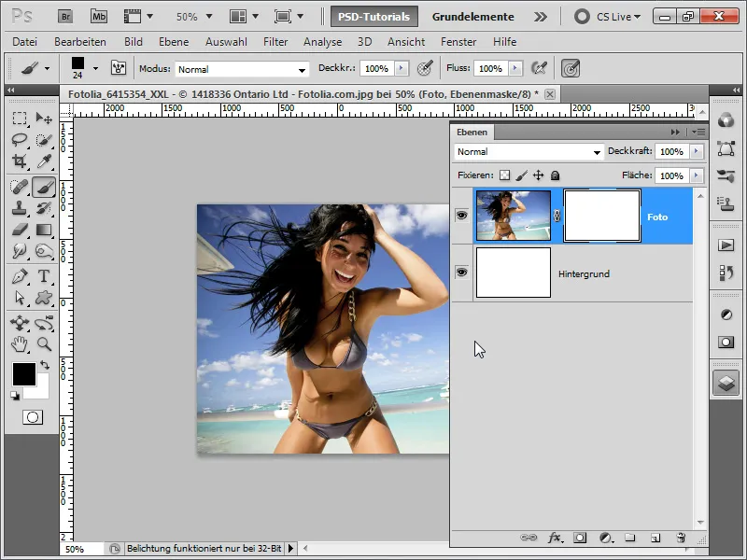Select the Zoom magnifier tool
The width and height of the screenshot is (747, 560).
43,344
